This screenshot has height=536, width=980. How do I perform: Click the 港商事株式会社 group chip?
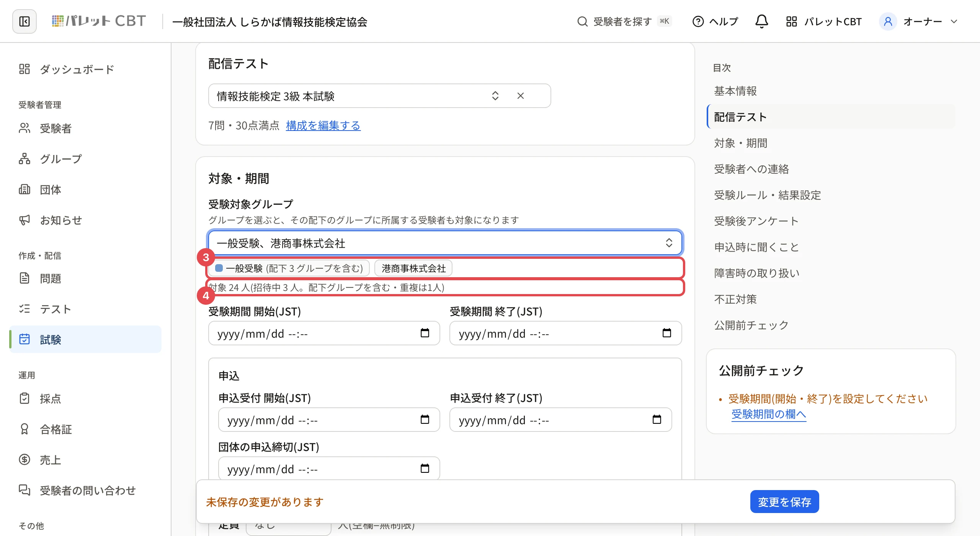tap(413, 268)
